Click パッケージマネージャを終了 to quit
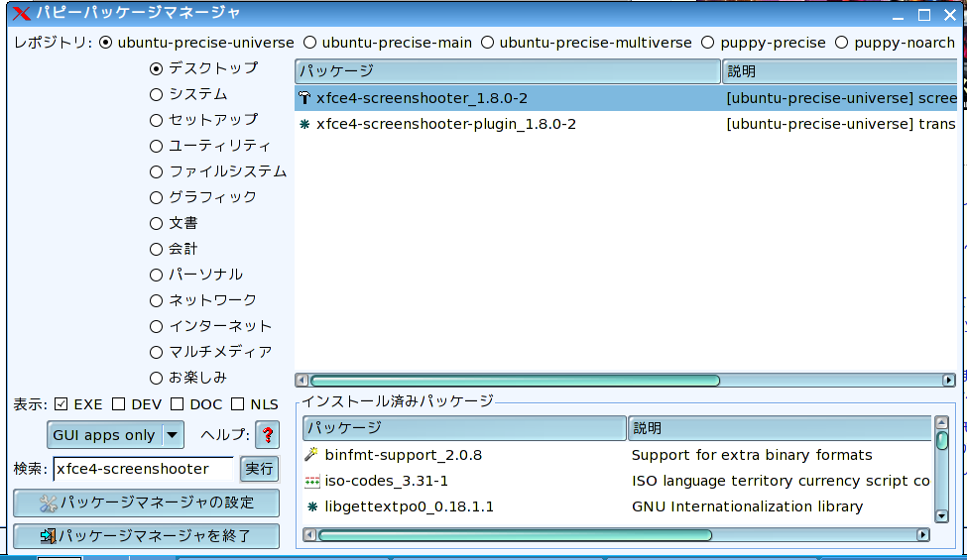This screenshot has height=560, width=967. click(x=146, y=536)
